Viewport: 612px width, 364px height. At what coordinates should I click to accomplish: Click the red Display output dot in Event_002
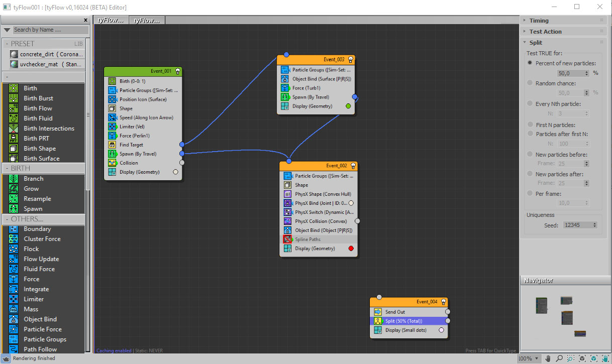351,249
